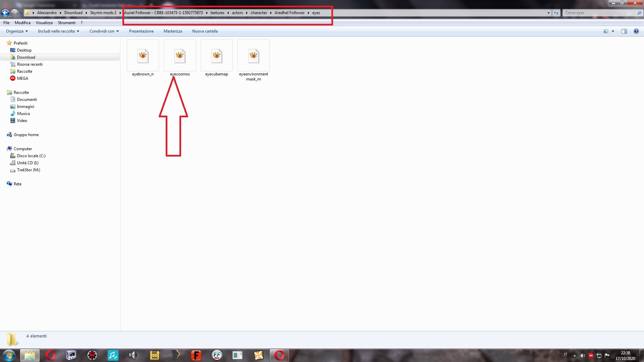Open the Condividi con dropdown

[104, 31]
